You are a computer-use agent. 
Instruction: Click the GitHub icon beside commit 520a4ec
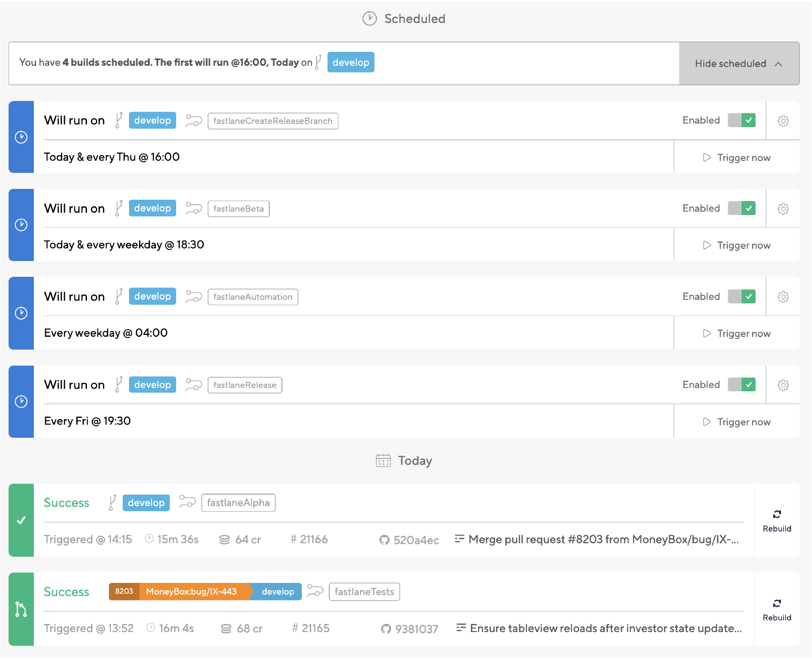[384, 540]
